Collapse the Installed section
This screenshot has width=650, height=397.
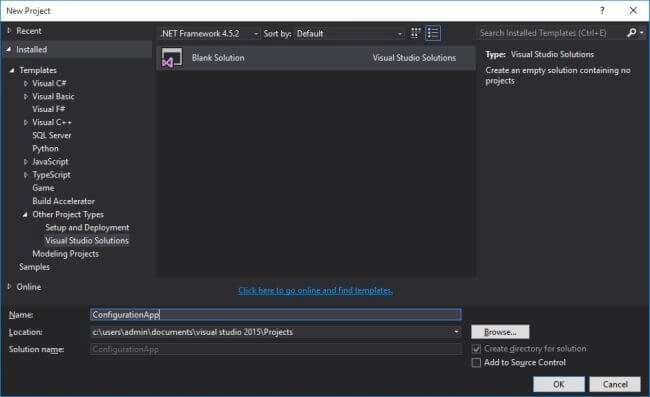click(x=9, y=49)
